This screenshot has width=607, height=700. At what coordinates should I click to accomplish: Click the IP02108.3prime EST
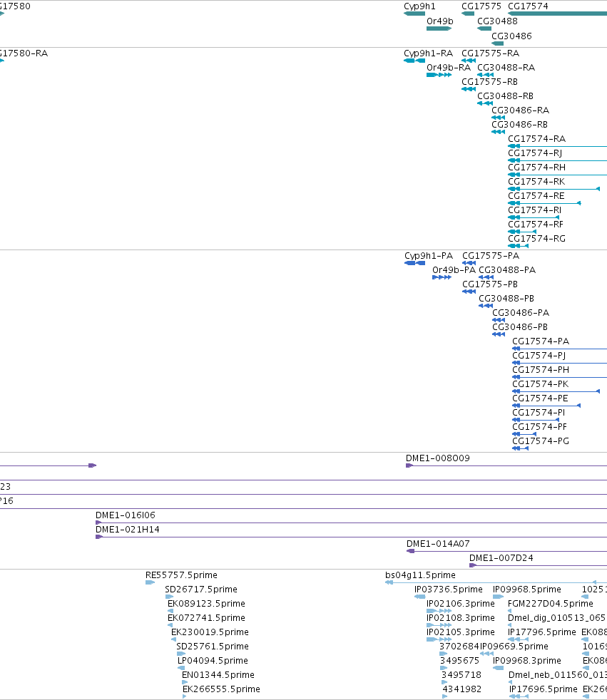(x=439, y=625)
